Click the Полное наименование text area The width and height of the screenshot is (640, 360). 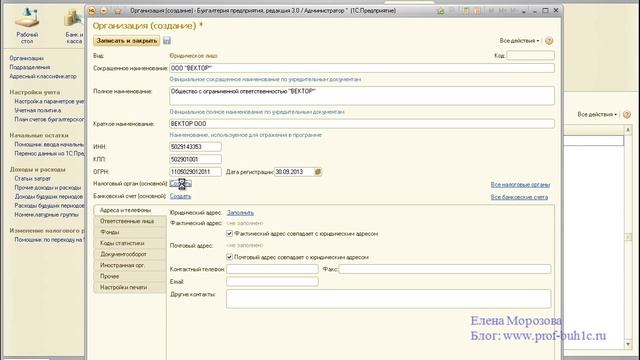pyautogui.click(x=362, y=96)
